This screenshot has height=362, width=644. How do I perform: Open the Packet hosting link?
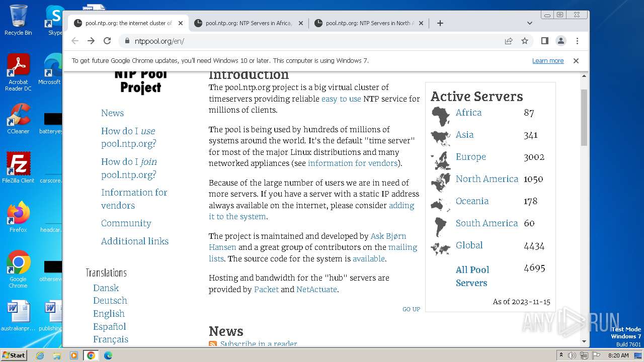(266, 290)
